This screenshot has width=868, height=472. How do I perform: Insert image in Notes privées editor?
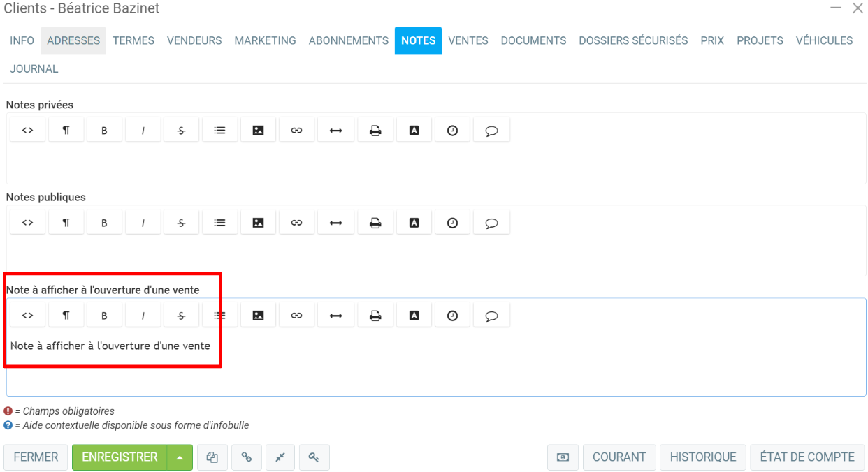tap(258, 130)
